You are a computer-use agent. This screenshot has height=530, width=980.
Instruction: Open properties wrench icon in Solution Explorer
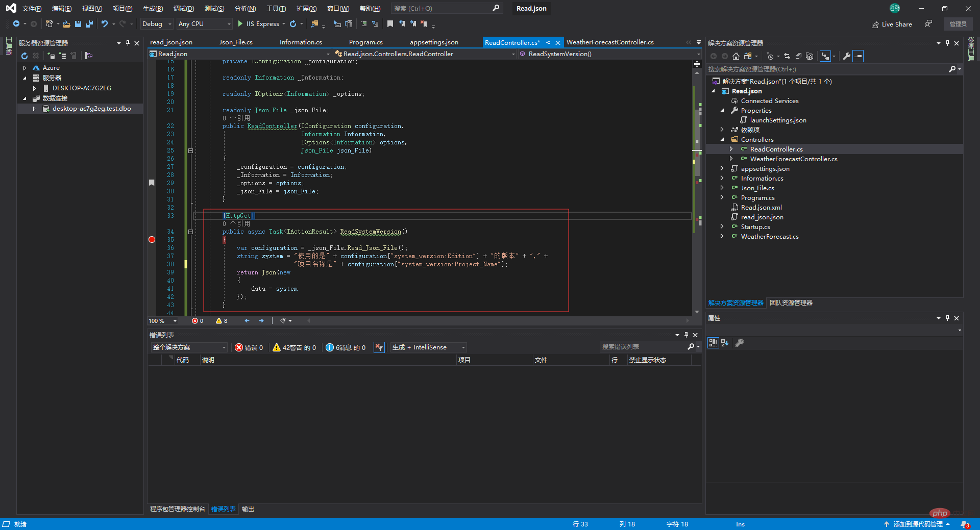846,56
